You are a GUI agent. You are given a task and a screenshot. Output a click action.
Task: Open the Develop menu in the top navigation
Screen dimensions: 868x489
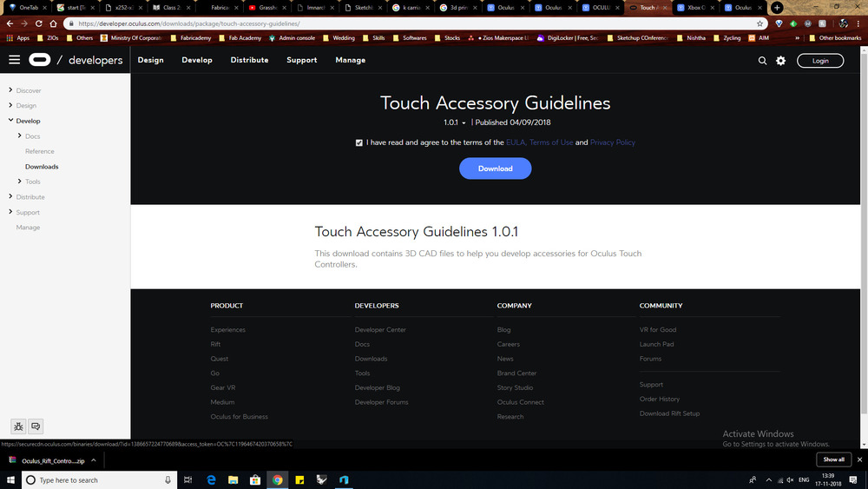197,60
